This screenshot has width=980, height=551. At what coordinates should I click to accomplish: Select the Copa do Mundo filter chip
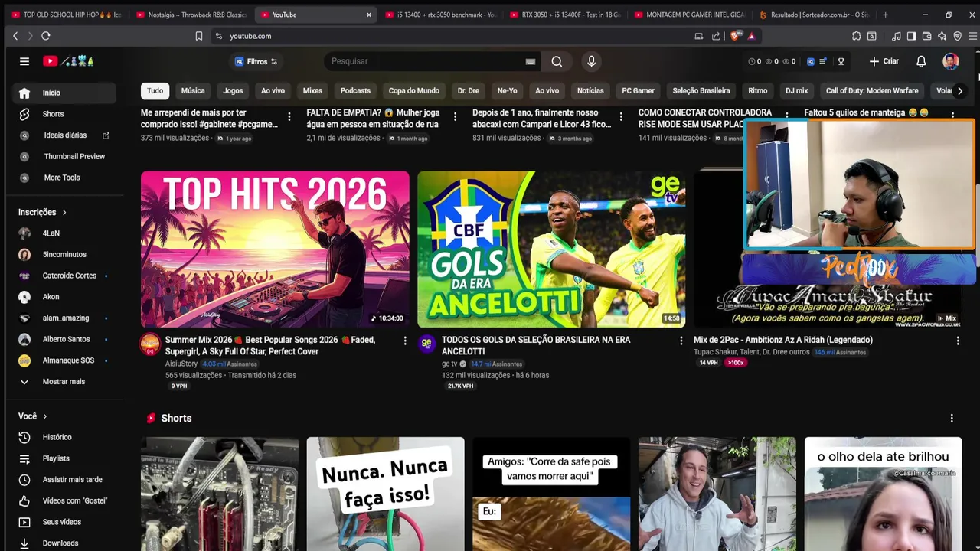pos(413,90)
